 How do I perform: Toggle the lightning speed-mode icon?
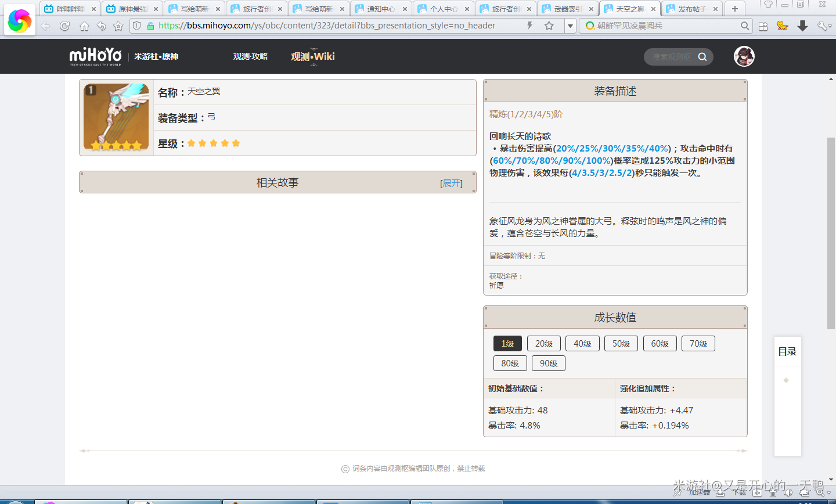[x=529, y=26]
